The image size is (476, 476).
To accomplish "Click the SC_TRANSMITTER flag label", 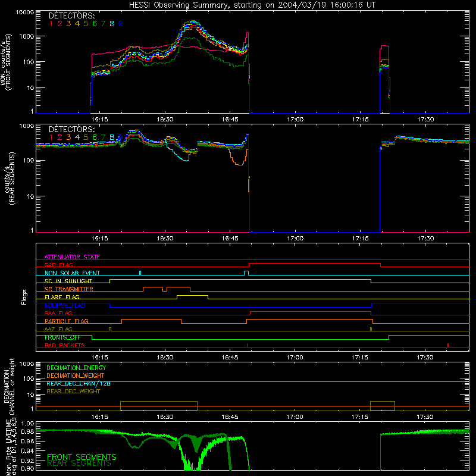I will coord(69,289).
